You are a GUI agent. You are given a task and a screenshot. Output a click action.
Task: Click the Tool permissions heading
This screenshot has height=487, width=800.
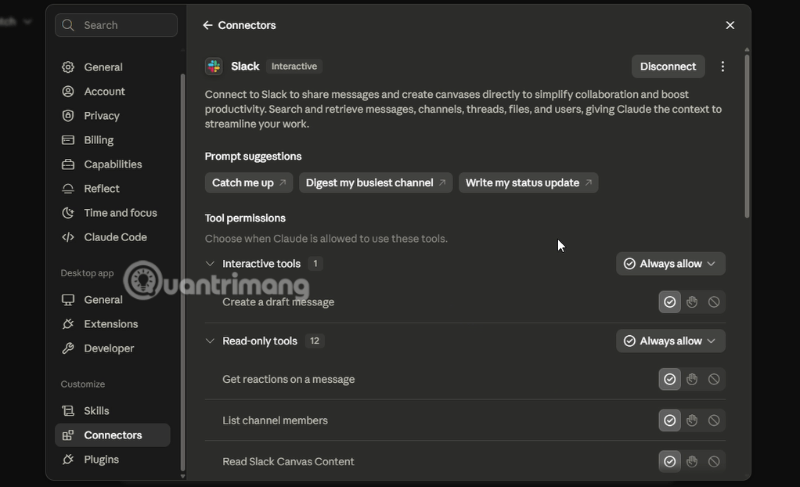245,218
